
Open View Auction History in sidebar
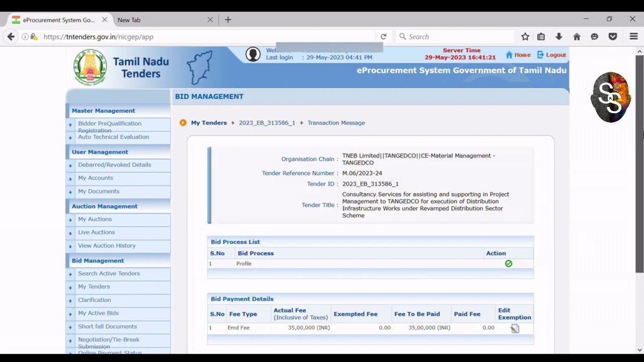[x=107, y=245]
